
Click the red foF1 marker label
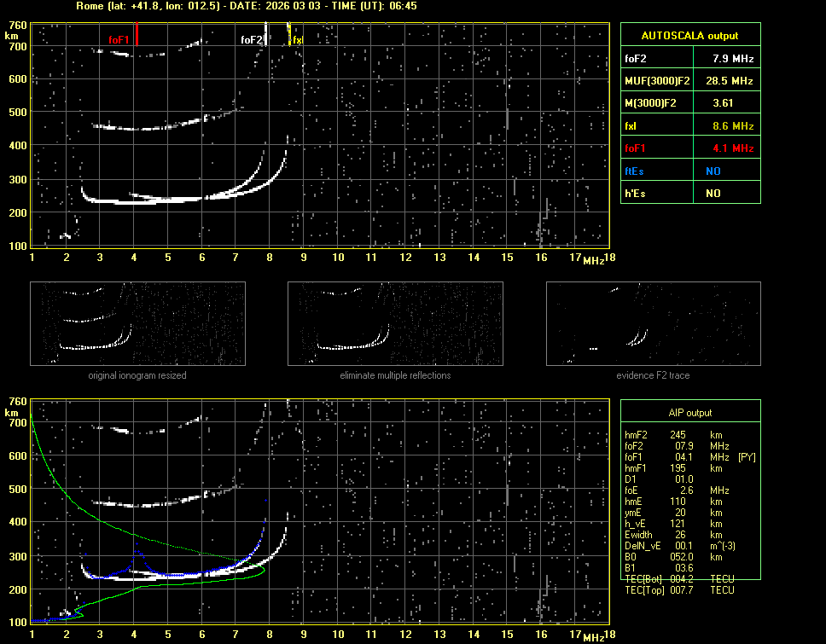118,40
